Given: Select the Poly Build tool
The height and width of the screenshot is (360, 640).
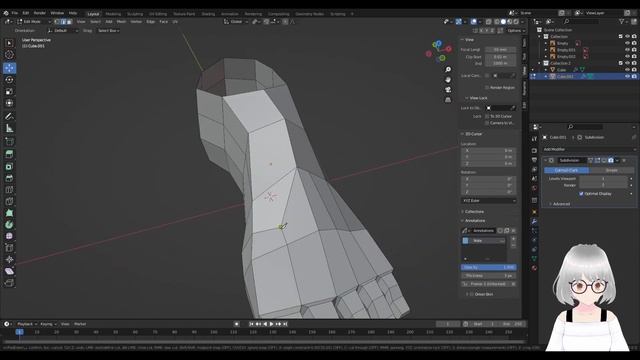Looking at the screenshot, I should coord(9,213).
